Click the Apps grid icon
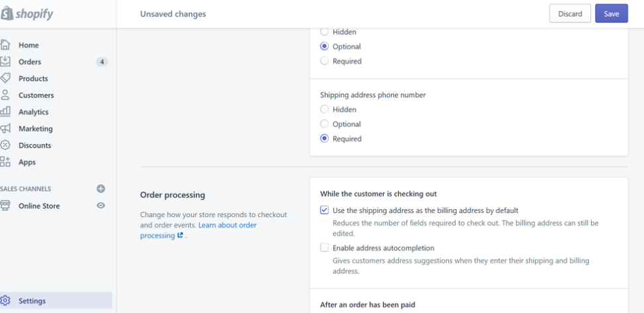Viewport: 644px width, 313px height. (x=5, y=161)
